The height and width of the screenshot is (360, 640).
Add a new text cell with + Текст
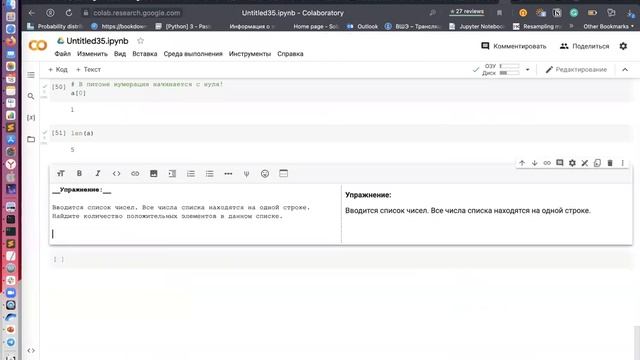[x=88, y=70]
